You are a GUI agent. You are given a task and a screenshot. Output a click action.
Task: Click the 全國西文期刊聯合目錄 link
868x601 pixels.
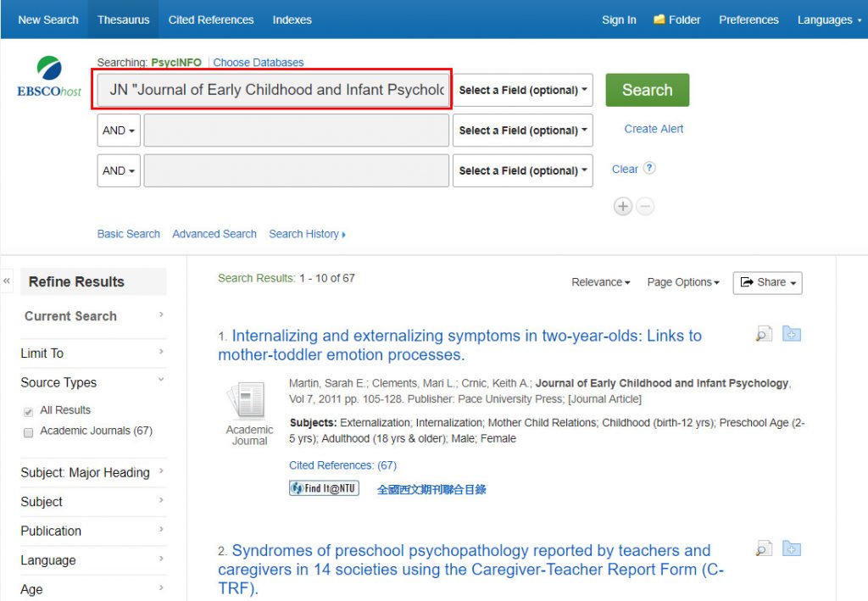coord(431,489)
